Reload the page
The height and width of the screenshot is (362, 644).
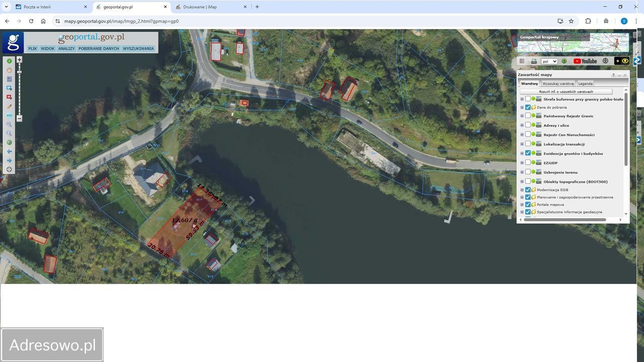(31, 21)
